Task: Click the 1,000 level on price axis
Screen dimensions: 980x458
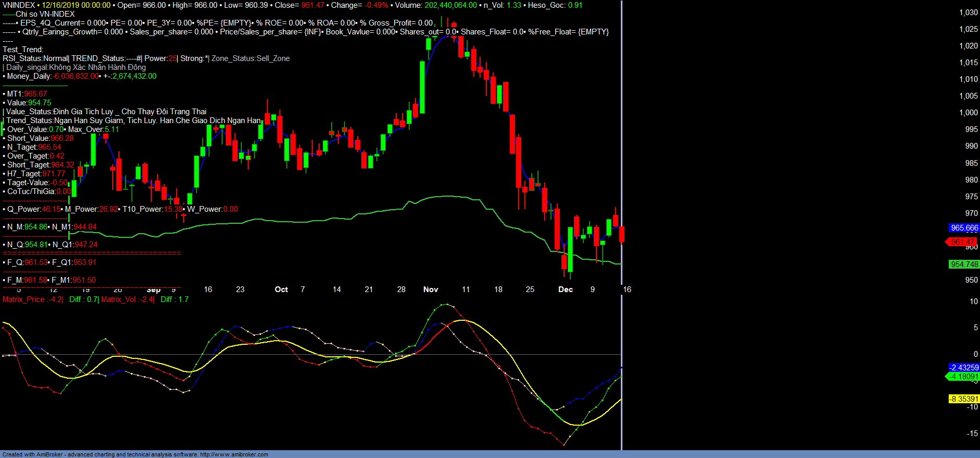Action: coord(968,113)
